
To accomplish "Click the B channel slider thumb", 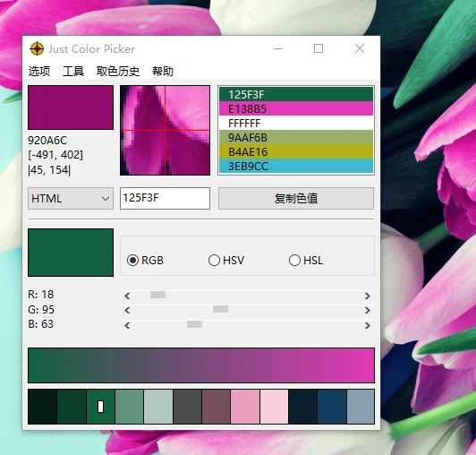I will 194,324.
